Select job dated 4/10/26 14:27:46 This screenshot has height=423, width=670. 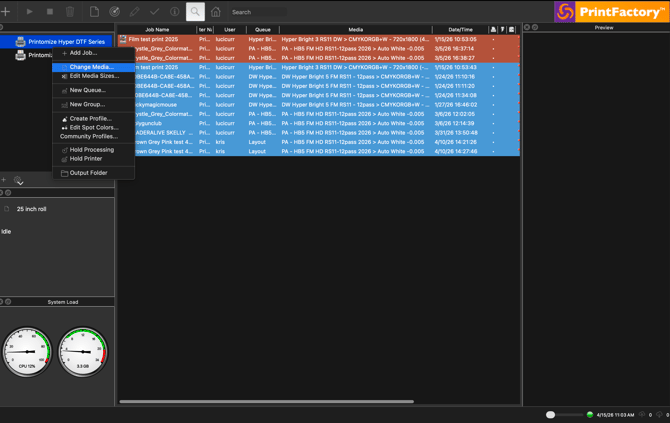[x=319, y=151]
